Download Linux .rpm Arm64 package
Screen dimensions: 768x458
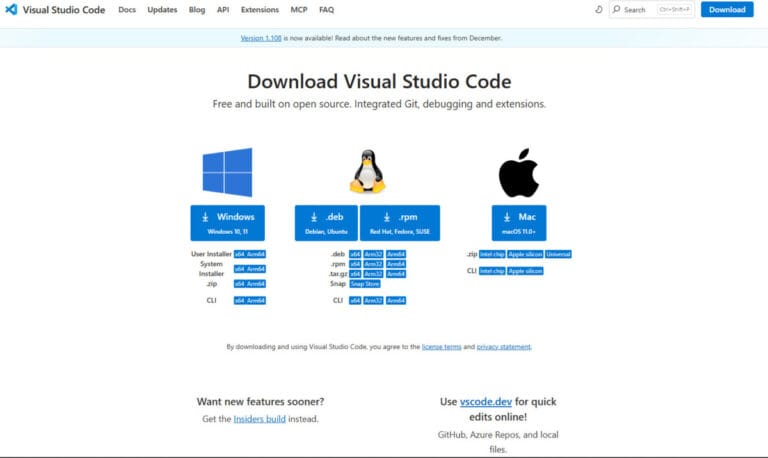click(x=396, y=264)
